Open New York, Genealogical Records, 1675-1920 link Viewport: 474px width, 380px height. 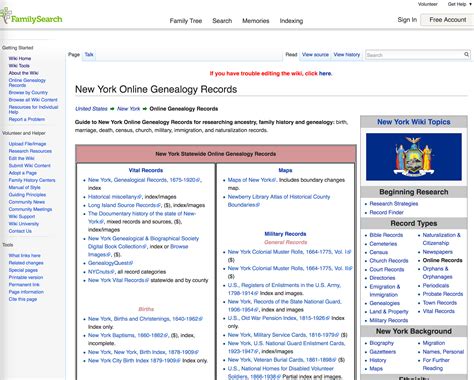[x=144, y=180]
